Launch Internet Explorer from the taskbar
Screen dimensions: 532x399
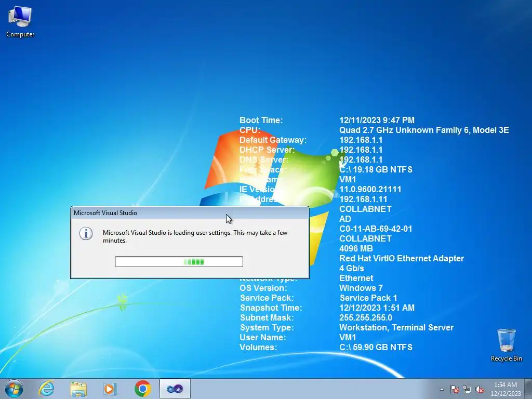pos(46,389)
